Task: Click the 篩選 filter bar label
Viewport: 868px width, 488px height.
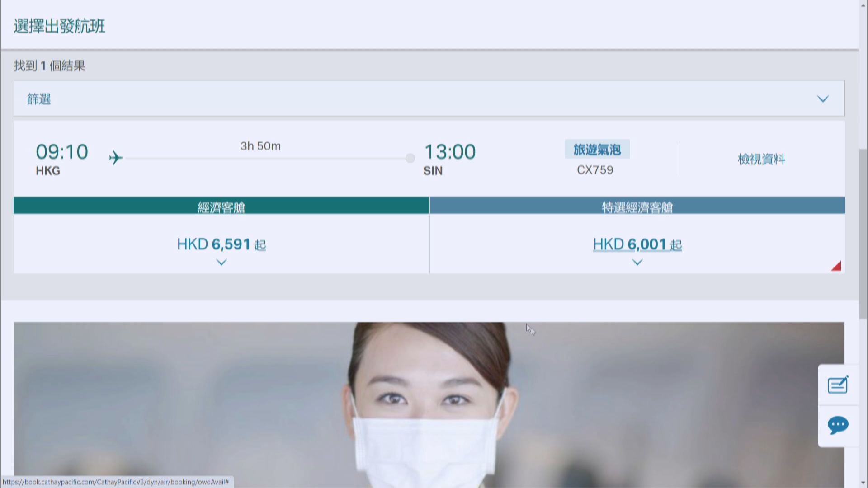Action: (39, 99)
